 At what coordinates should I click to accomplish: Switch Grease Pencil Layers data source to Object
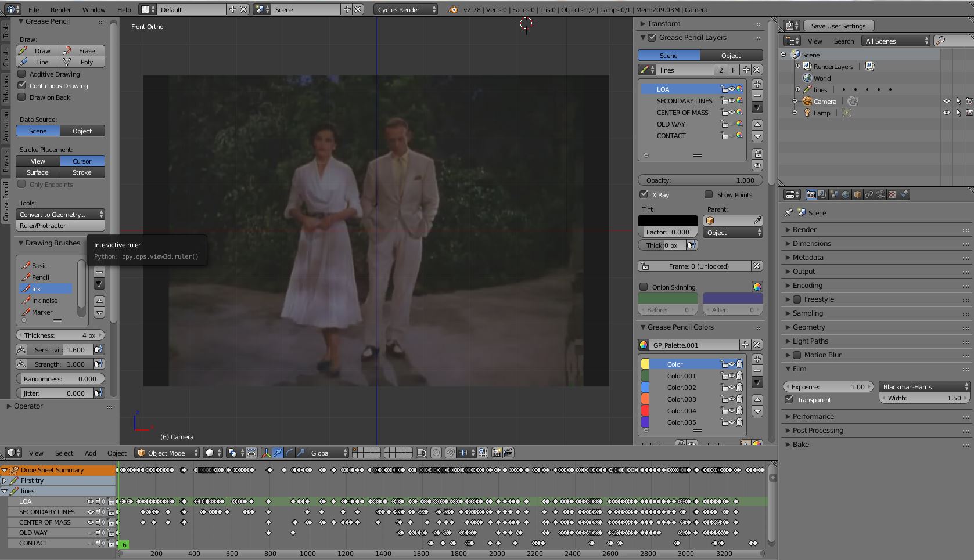[x=731, y=55]
